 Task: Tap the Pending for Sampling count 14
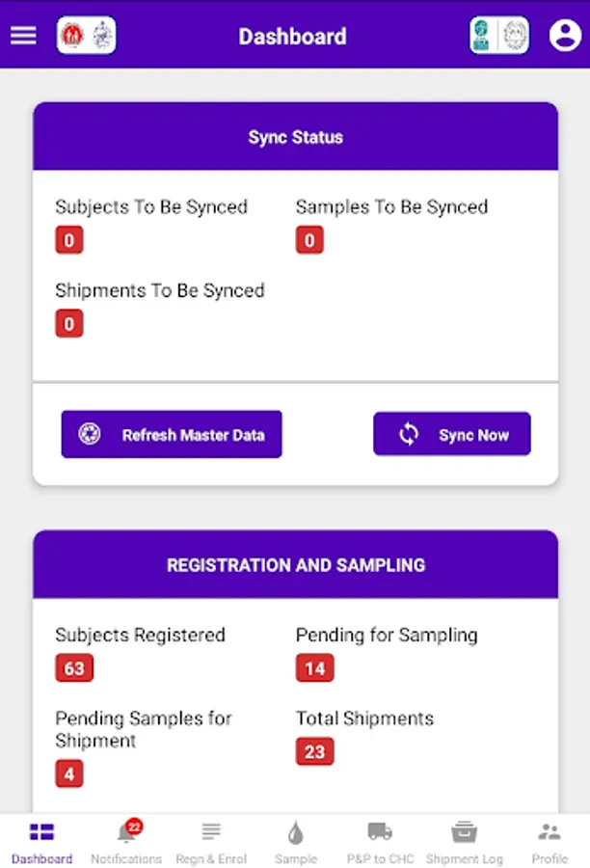coord(314,667)
